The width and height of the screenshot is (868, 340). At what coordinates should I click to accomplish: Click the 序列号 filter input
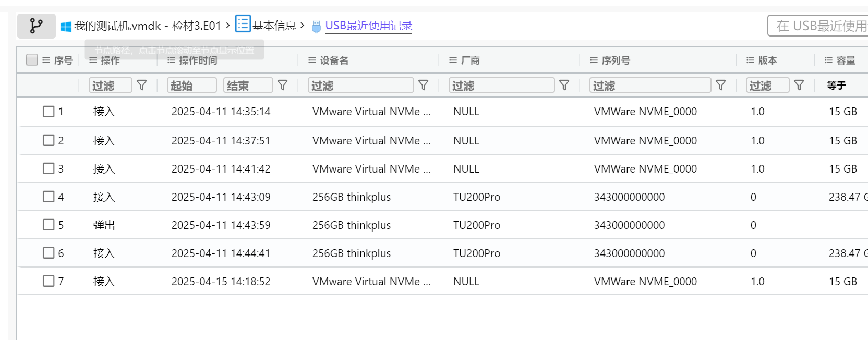click(x=650, y=85)
